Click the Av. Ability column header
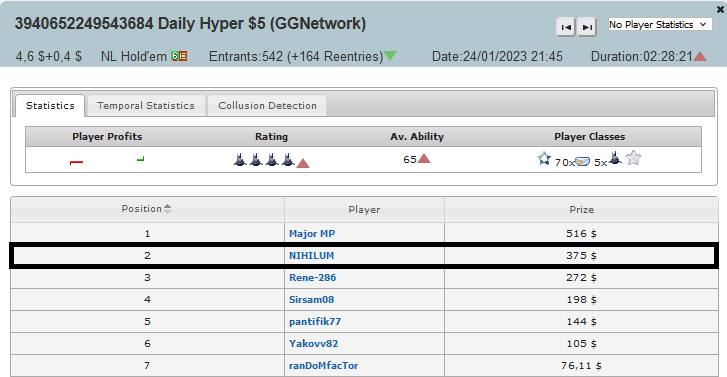This screenshot has width=727, height=377. 417,137
